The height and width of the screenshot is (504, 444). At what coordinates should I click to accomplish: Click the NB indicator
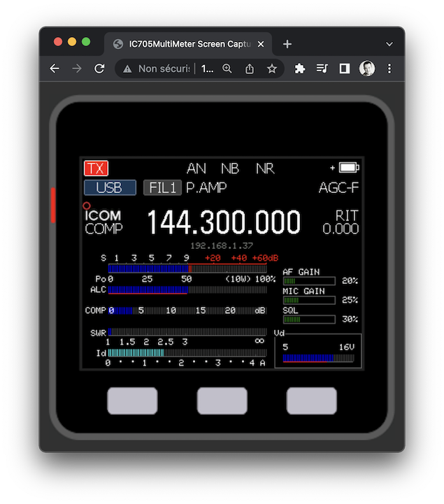[230, 168]
